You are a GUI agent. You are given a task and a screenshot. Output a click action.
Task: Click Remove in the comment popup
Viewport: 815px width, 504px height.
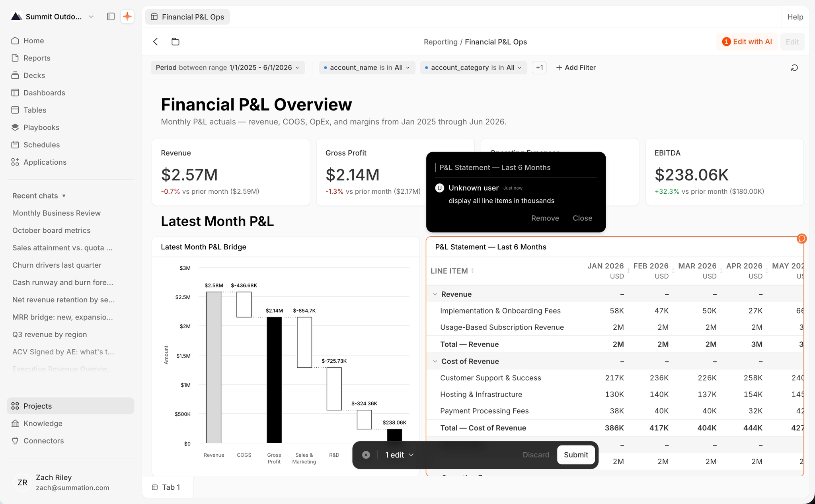pyautogui.click(x=545, y=218)
